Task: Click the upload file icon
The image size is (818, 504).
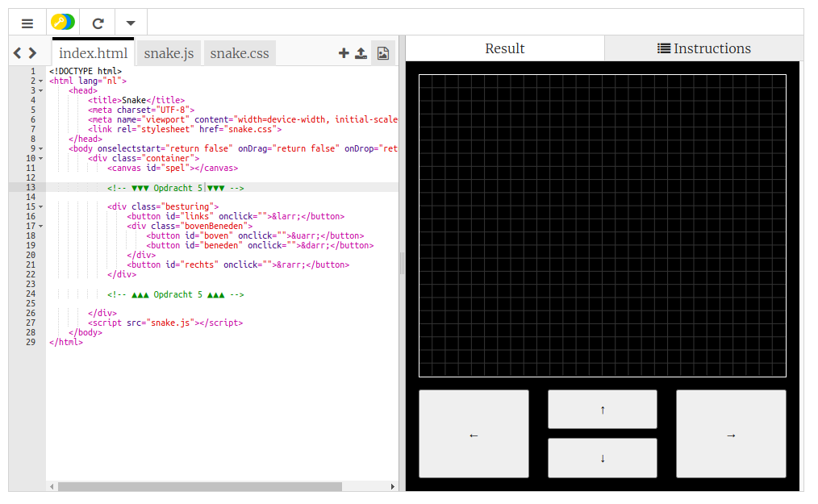Action: coord(361,52)
